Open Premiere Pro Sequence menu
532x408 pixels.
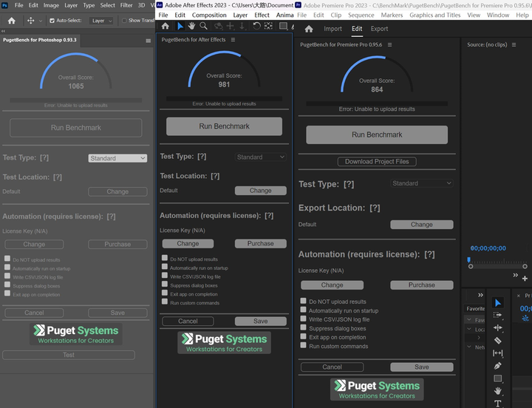pos(361,15)
